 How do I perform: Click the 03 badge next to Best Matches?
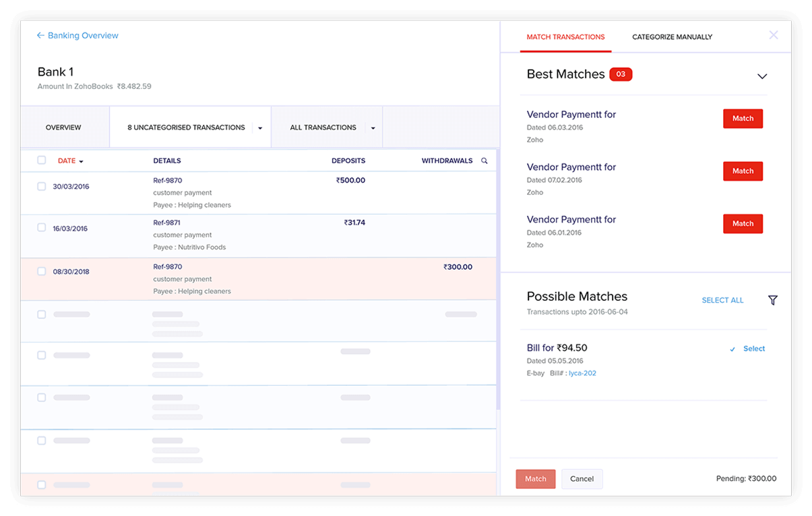pyautogui.click(x=621, y=74)
